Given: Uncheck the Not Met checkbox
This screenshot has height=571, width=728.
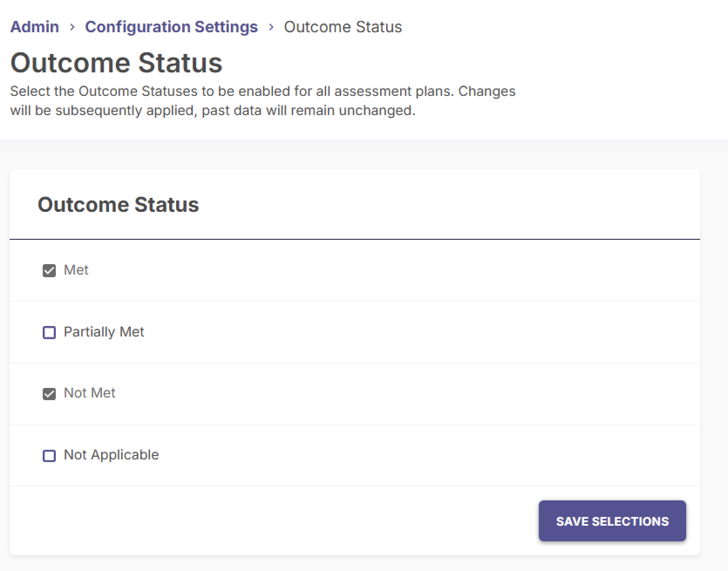Looking at the screenshot, I should pyautogui.click(x=49, y=394).
